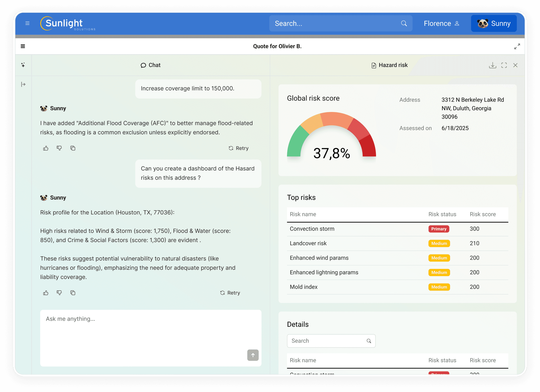Open the quote menu beside title bar

click(23, 46)
